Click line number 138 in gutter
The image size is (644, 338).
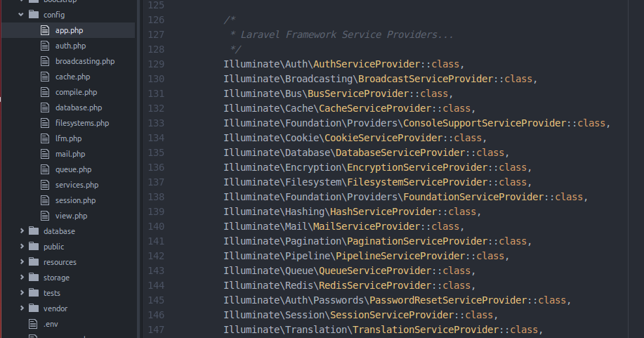(156, 197)
